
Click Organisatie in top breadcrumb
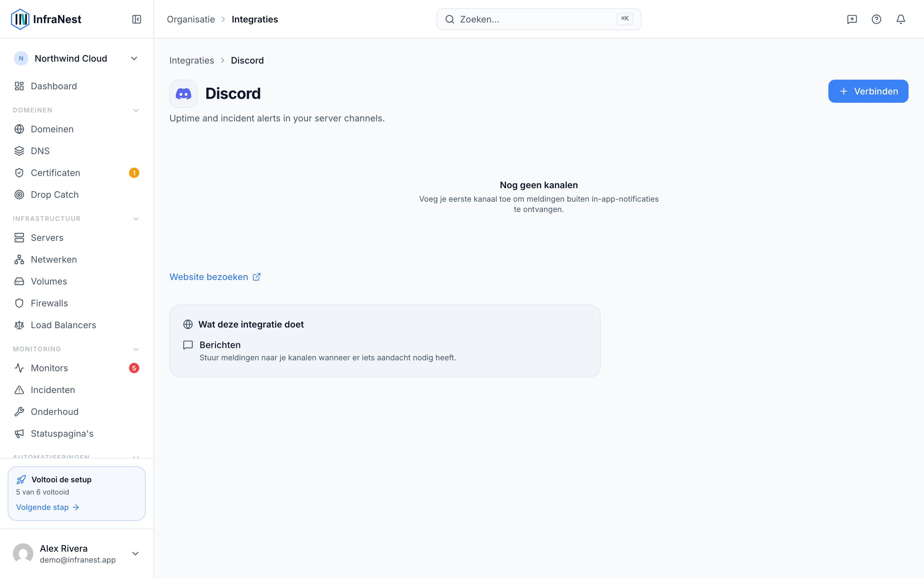coord(191,19)
